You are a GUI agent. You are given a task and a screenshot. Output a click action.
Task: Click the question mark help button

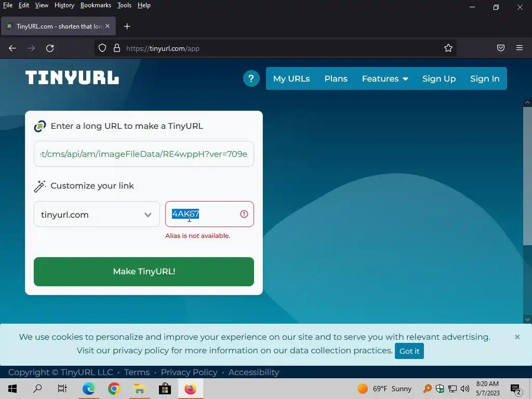click(251, 79)
